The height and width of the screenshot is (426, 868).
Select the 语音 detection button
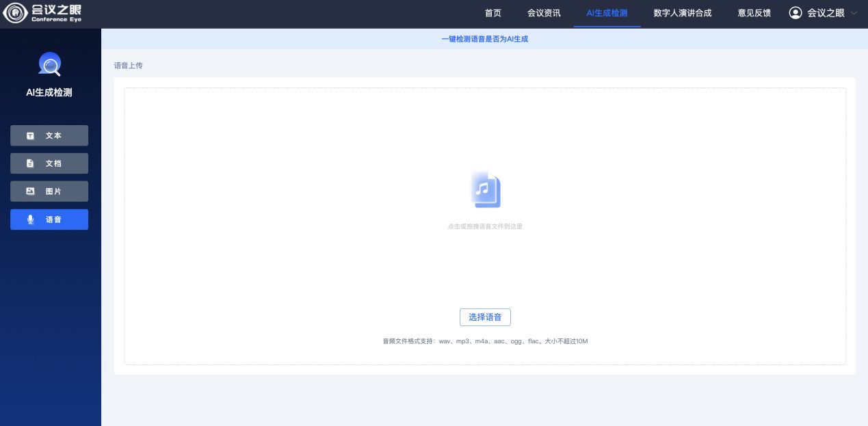[x=49, y=219]
